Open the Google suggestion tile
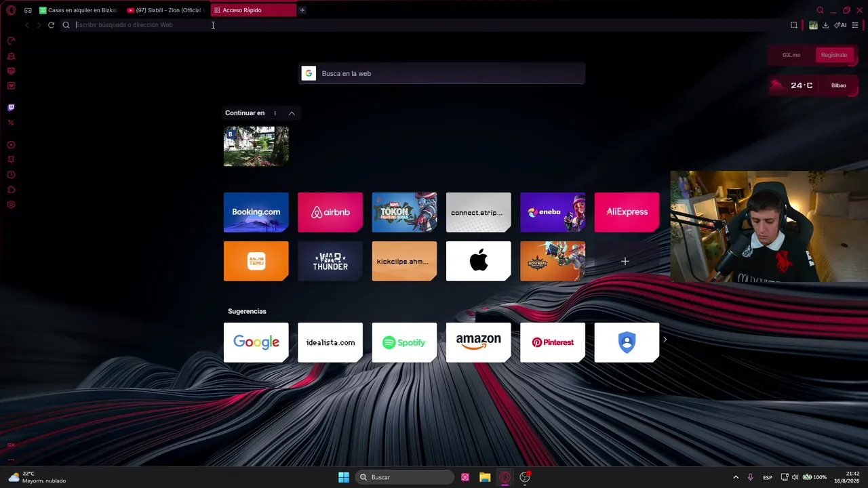 256,342
